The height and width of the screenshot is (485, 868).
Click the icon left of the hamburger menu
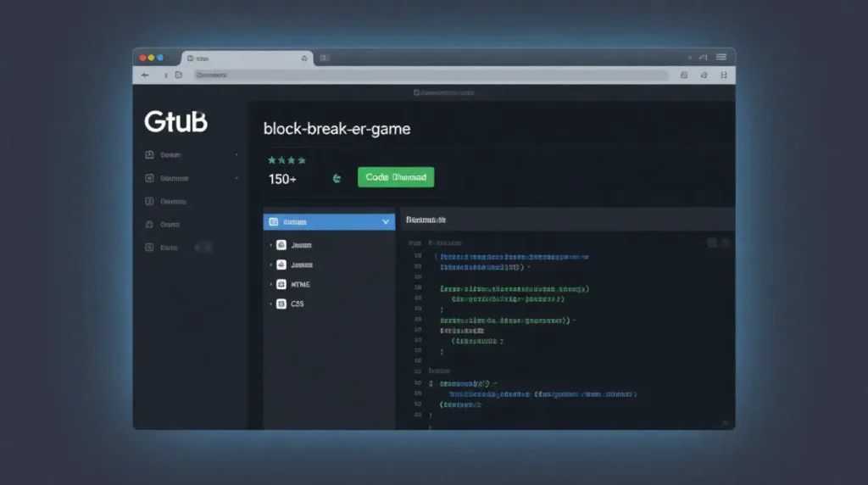point(703,57)
